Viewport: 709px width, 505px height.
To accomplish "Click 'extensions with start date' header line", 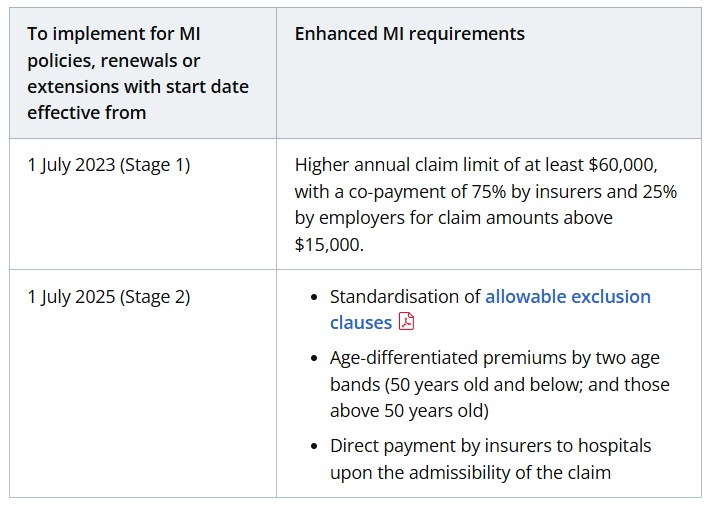I will (x=138, y=86).
